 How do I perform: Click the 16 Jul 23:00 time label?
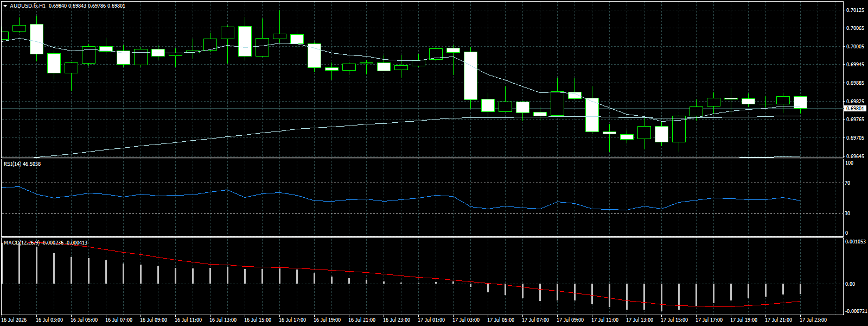[397, 320]
